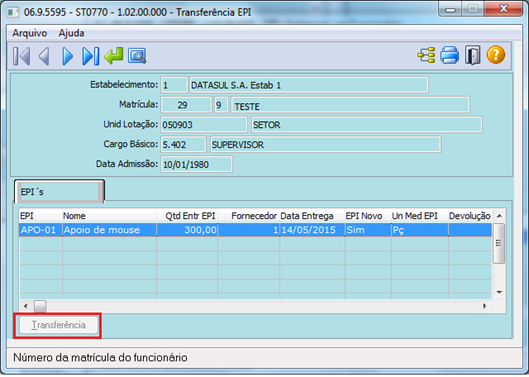Click the Matrícula field showing 29
The width and height of the screenshot is (529, 377).
[186, 105]
